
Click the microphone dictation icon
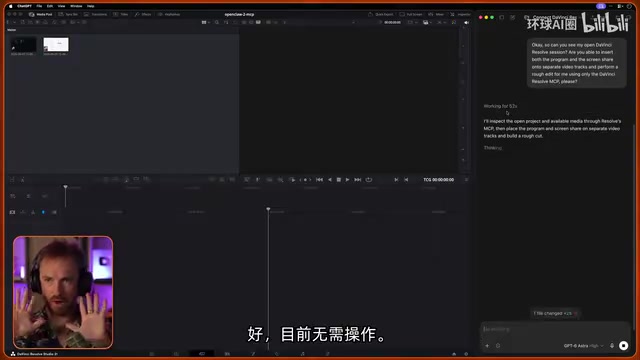612,346
